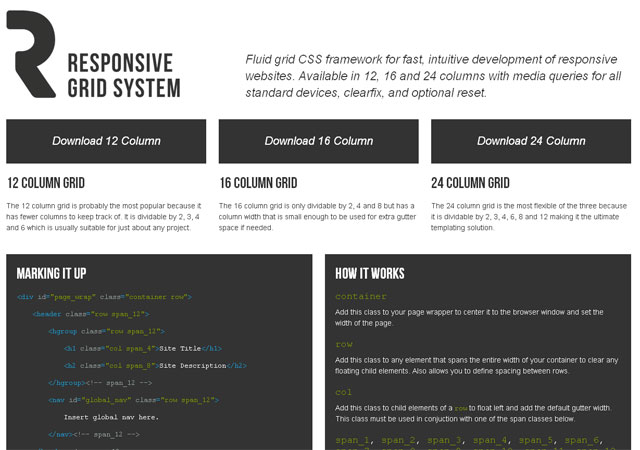640x450 pixels.
Task: Click the closing nav comment code line
Action: point(94,434)
